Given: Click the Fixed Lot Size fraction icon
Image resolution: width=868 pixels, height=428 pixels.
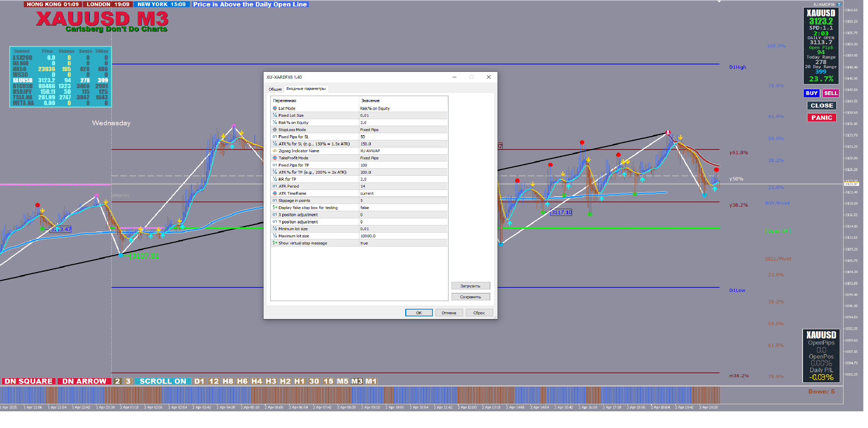Looking at the screenshot, I should (274, 115).
